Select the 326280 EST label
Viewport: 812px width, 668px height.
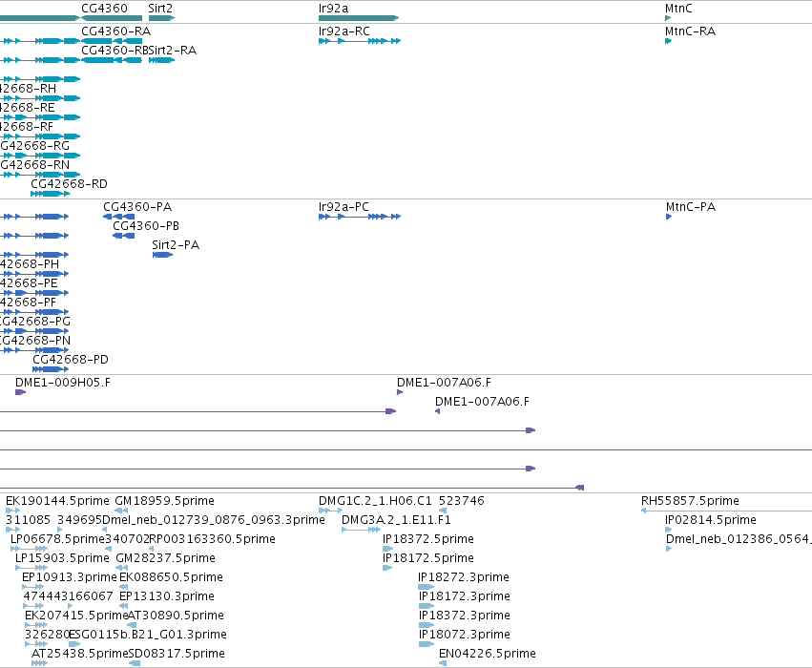pyautogui.click(x=47, y=635)
